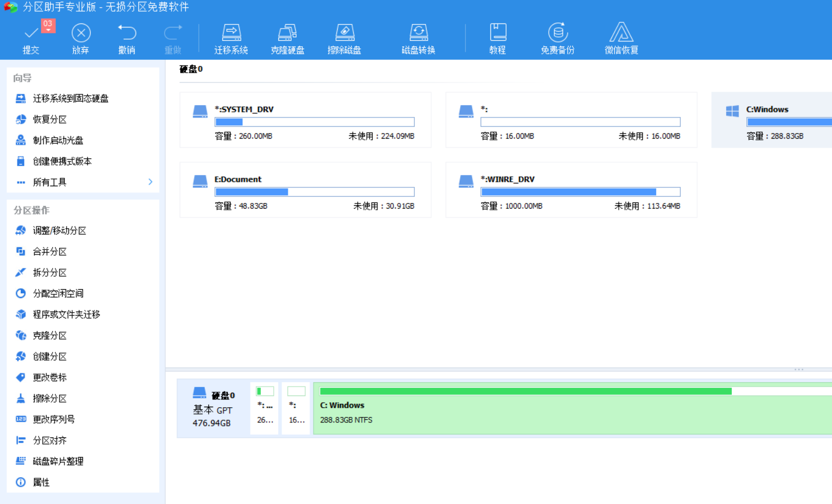Viewport: 832px width, 504px height.
Task: Click the 分区助手 app logo in title bar
Action: click(x=11, y=7)
